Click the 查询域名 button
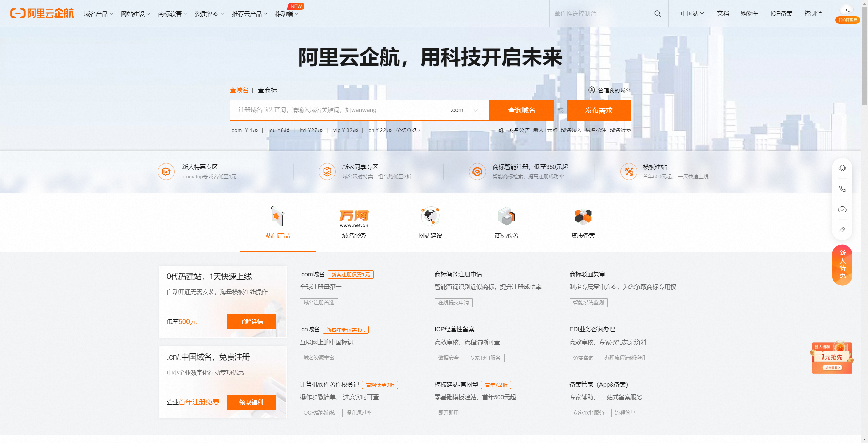 pos(521,110)
